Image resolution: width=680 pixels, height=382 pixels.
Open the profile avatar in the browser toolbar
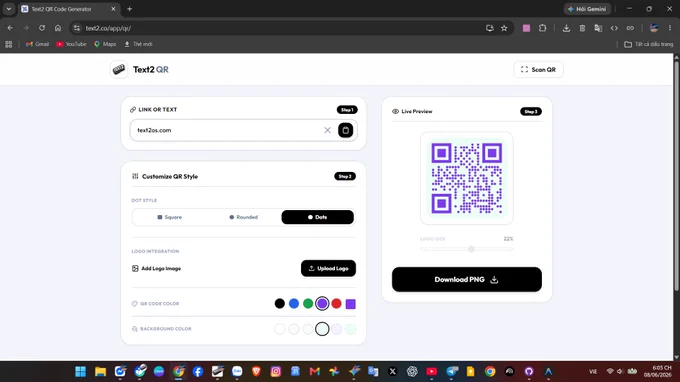tap(654, 28)
